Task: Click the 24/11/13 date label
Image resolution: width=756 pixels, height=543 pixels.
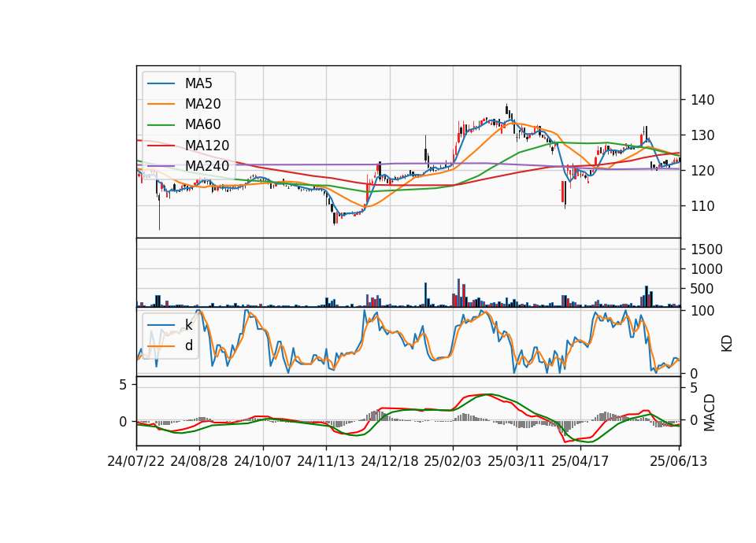Action: (x=326, y=461)
